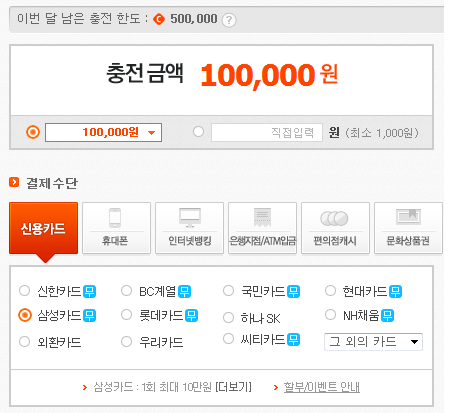Click the [더보기] link for 삼성카드
This screenshot has height=413, width=453.
(x=234, y=387)
